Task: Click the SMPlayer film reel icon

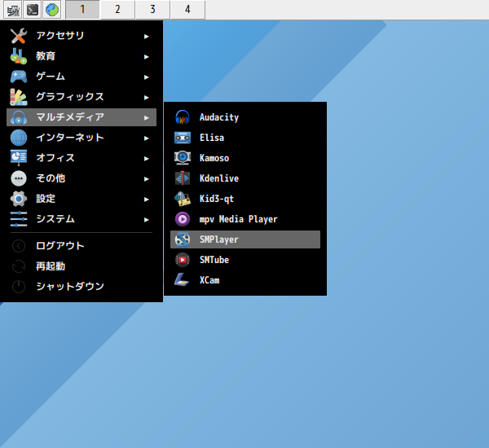Action: click(183, 239)
